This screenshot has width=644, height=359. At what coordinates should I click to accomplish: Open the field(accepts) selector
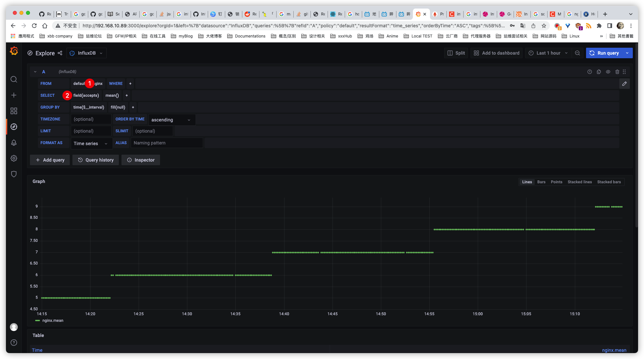coord(86,95)
